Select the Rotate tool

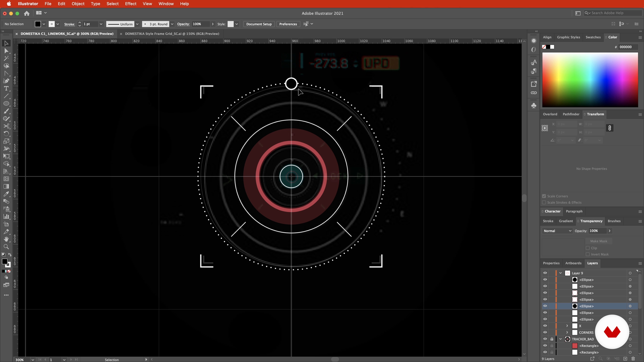[6, 134]
